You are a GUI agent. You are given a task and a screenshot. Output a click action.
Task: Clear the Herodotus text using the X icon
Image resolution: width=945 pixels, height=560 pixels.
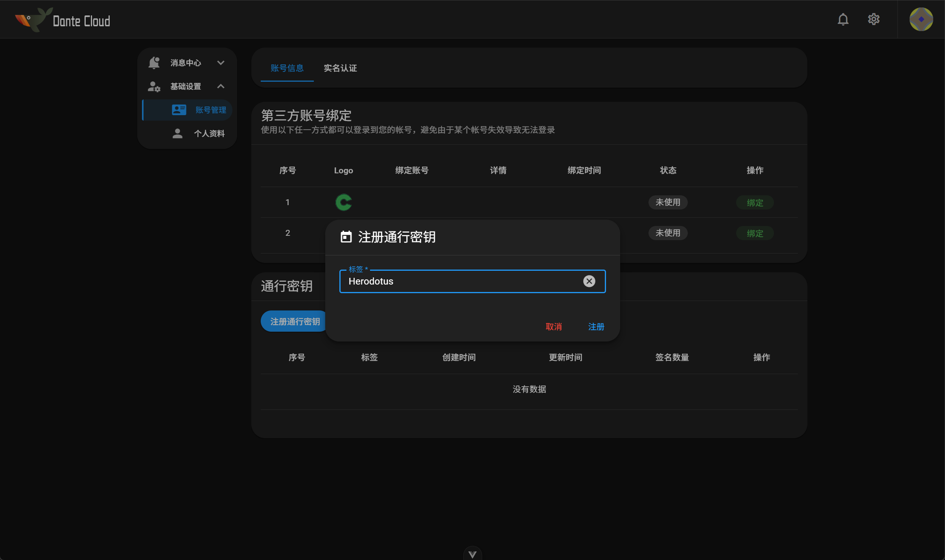click(589, 281)
